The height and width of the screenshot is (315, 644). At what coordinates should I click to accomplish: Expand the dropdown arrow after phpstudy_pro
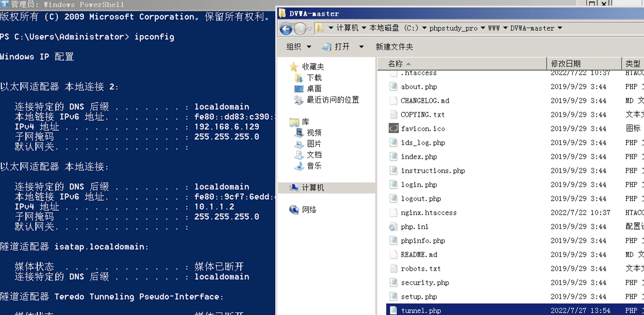[483, 28]
